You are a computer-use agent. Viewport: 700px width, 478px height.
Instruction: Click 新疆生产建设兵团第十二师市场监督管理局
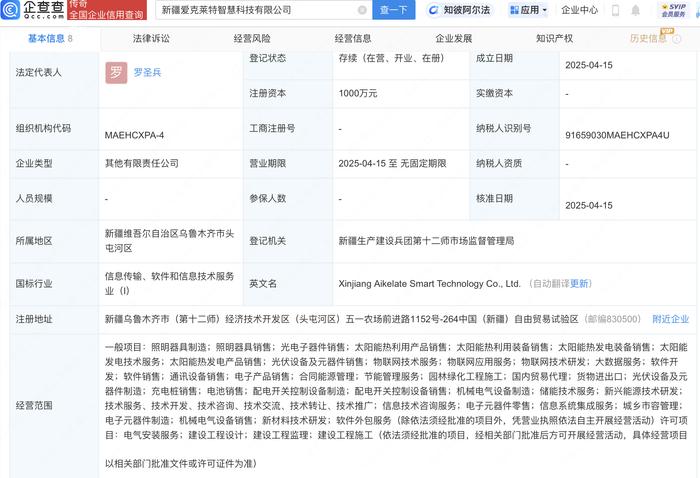coord(426,241)
